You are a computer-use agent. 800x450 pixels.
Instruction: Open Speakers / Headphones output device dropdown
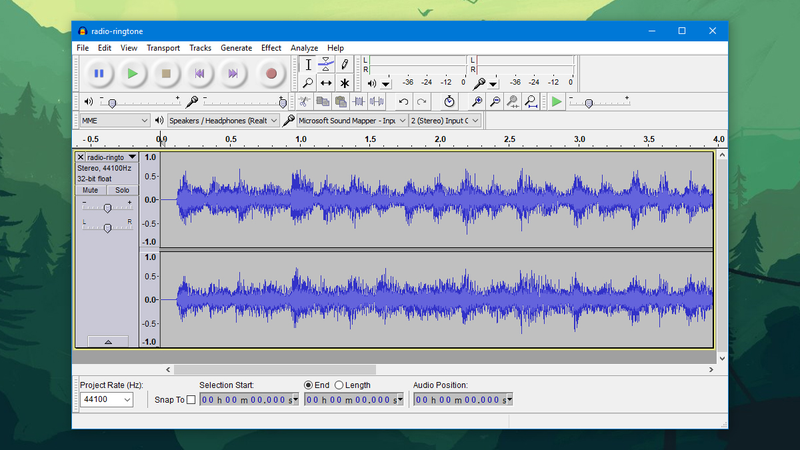[223, 120]
